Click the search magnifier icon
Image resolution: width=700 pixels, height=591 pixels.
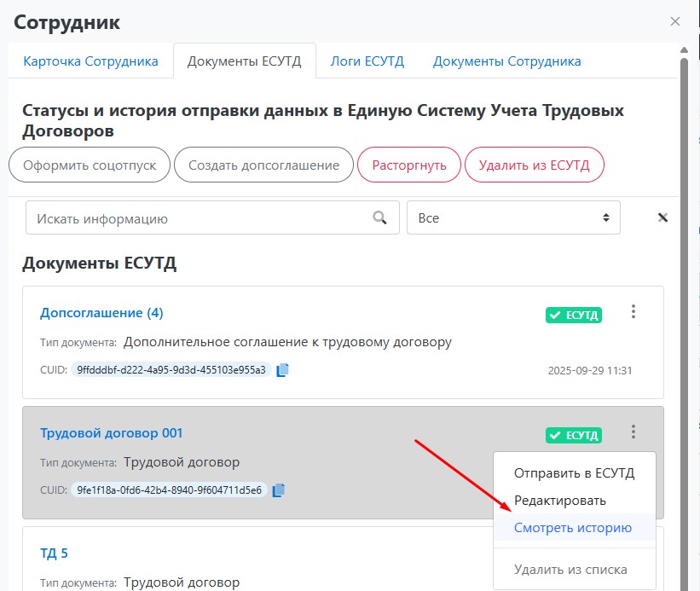[x=380, y=217]
